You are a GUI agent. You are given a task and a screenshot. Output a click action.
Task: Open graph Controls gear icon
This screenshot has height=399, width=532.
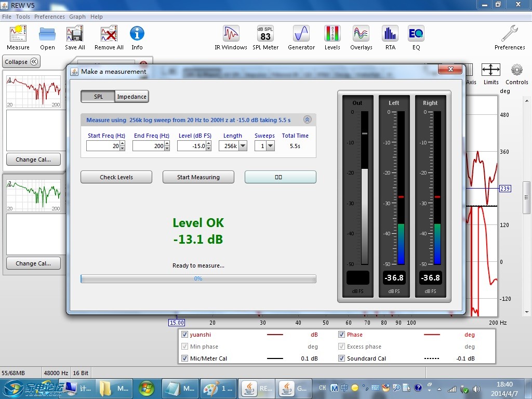(x=517, y=74)
